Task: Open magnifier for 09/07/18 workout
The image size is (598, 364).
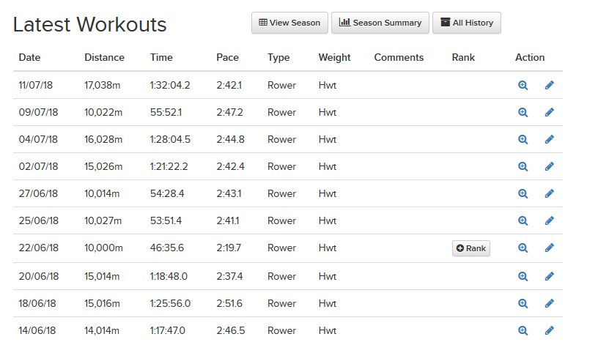Action: coord(523,113)
